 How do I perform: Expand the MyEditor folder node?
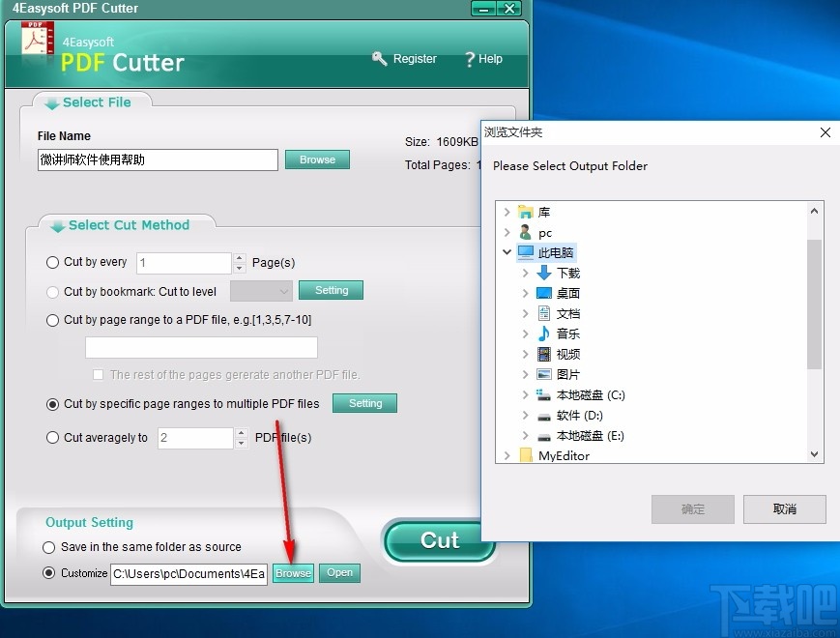507,455
